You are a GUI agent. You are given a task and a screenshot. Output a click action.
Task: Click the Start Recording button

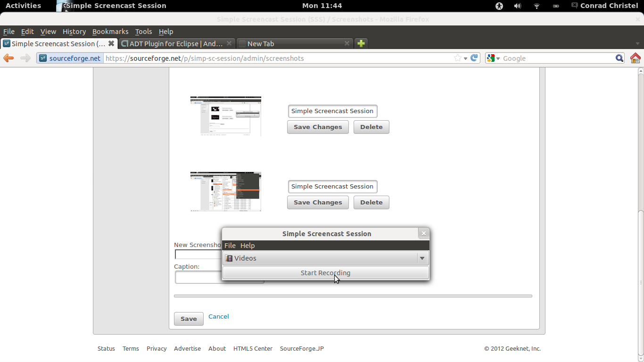(x=325, y=272)
